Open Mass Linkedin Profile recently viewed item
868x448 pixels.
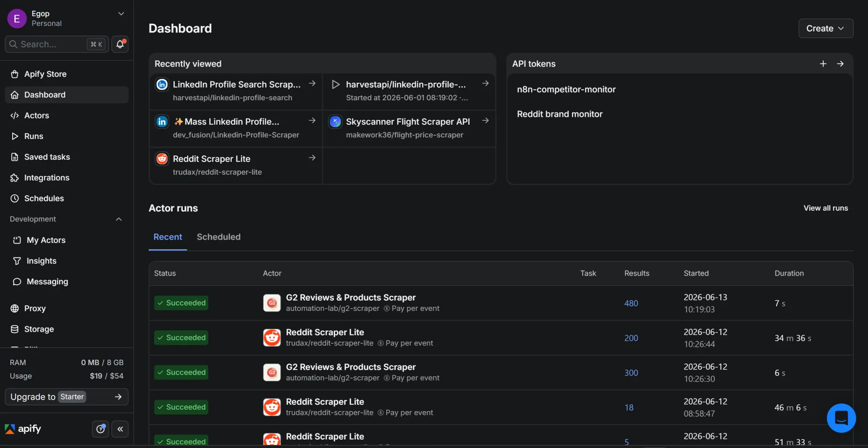pyautogui.click(x=236, y=128)
